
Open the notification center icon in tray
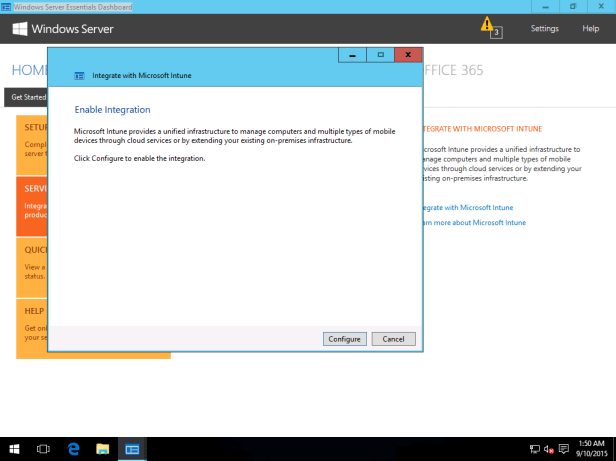coord(563,449)
